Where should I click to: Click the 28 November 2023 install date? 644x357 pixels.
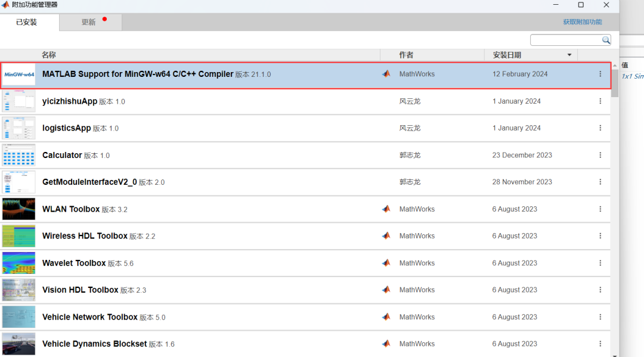522,182
